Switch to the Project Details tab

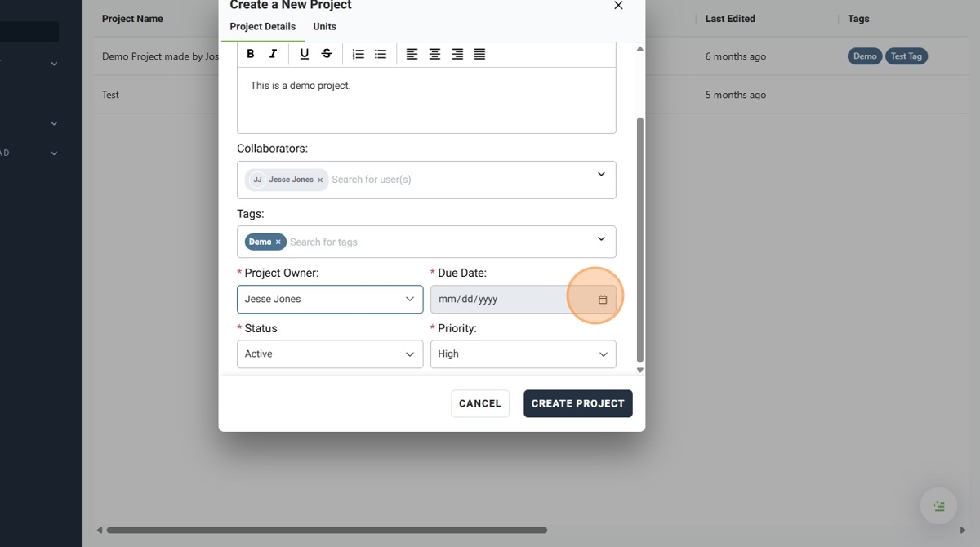tap(262, 26)
